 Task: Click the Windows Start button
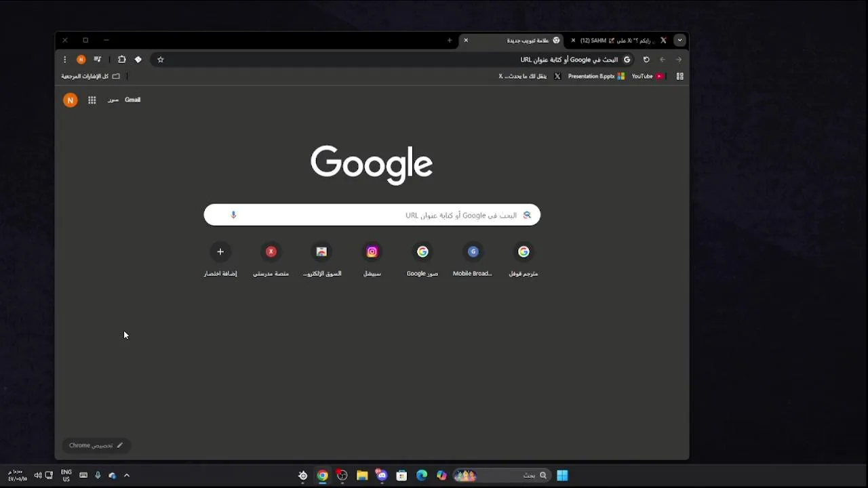[562, 476]
